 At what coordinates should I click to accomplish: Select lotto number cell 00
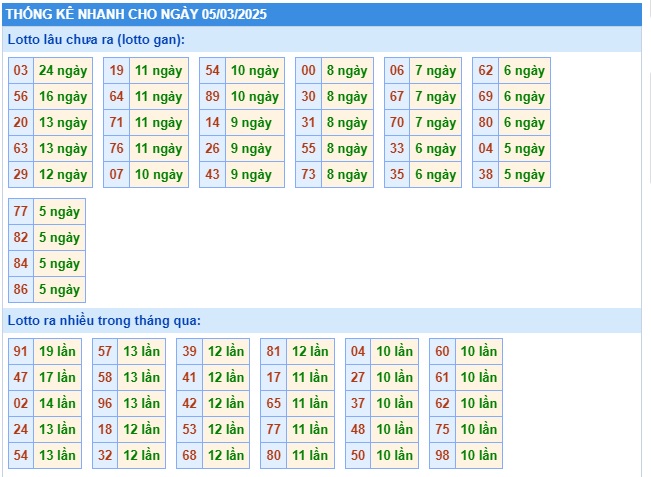click(x=308, y=70)
